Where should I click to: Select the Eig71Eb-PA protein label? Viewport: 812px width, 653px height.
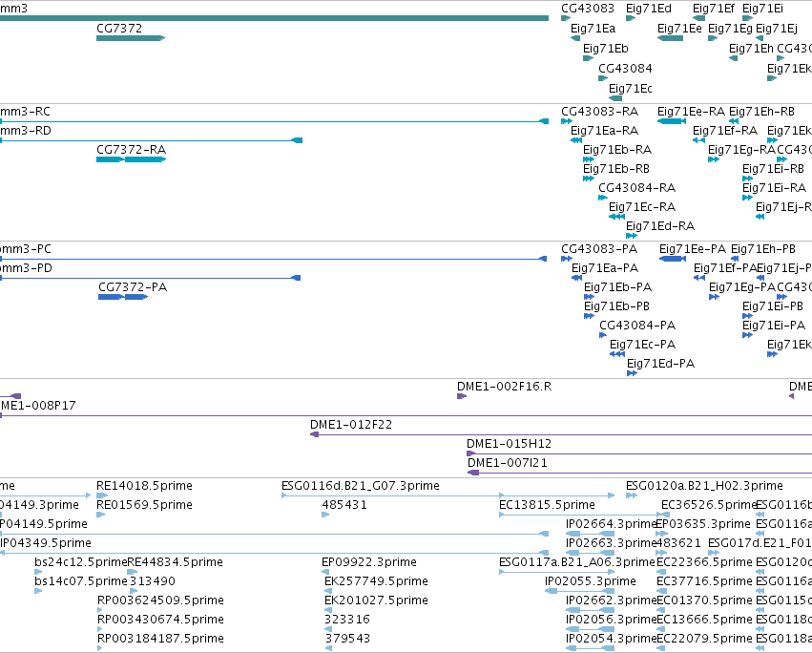pos(617,287)
